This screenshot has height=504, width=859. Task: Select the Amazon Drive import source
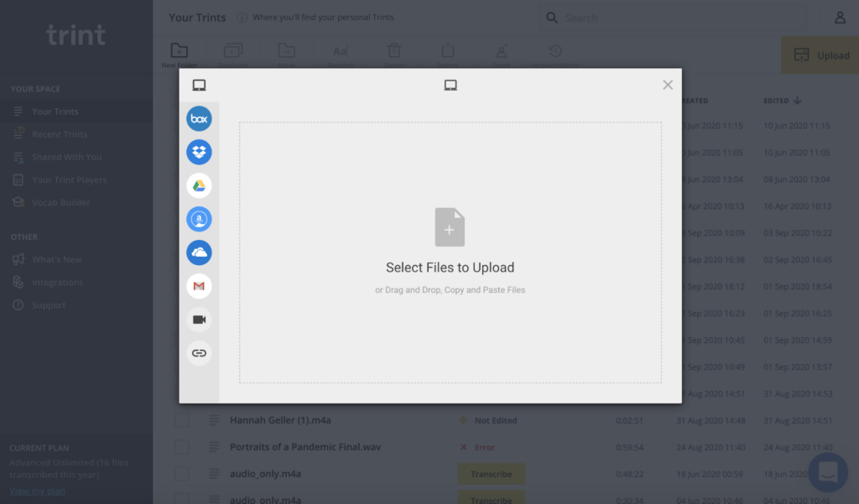(x=199, y=219)
